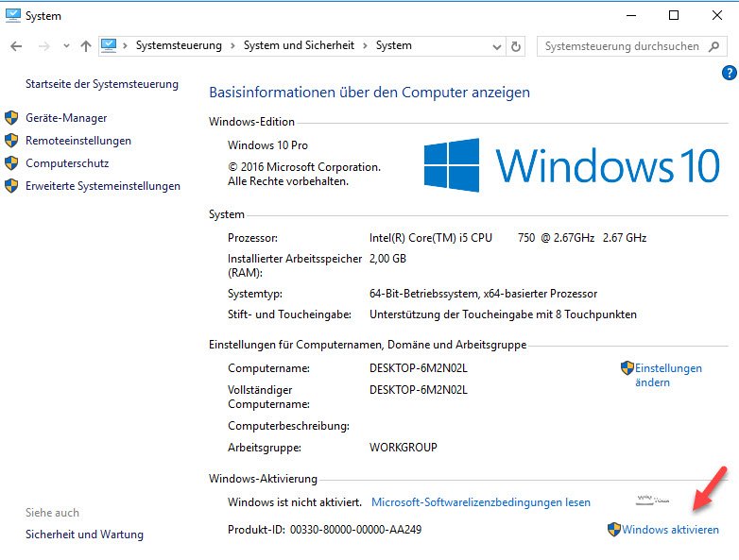Open the address bar history dropdown
Viewport: 739px width, 560px height.
pos(497,46)
